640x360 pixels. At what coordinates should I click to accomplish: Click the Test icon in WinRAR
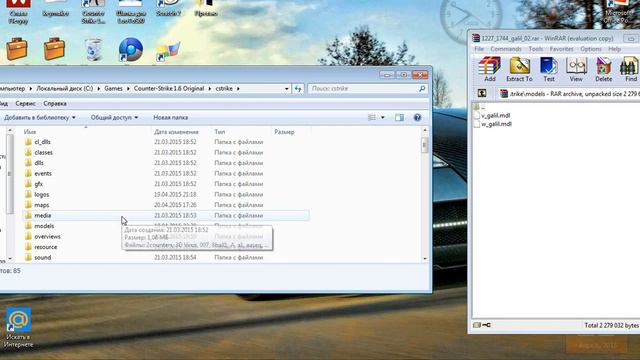549,69
